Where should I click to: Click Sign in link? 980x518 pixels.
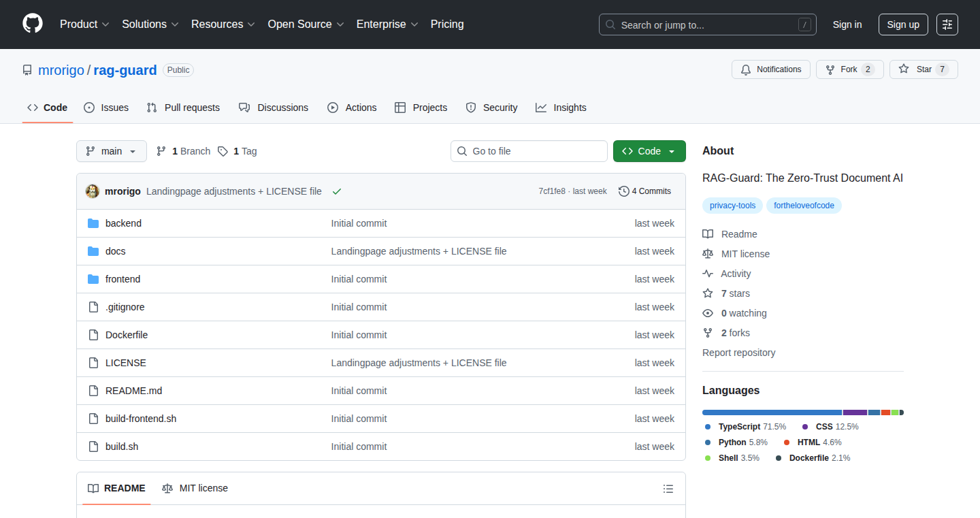tap(847, 25)
